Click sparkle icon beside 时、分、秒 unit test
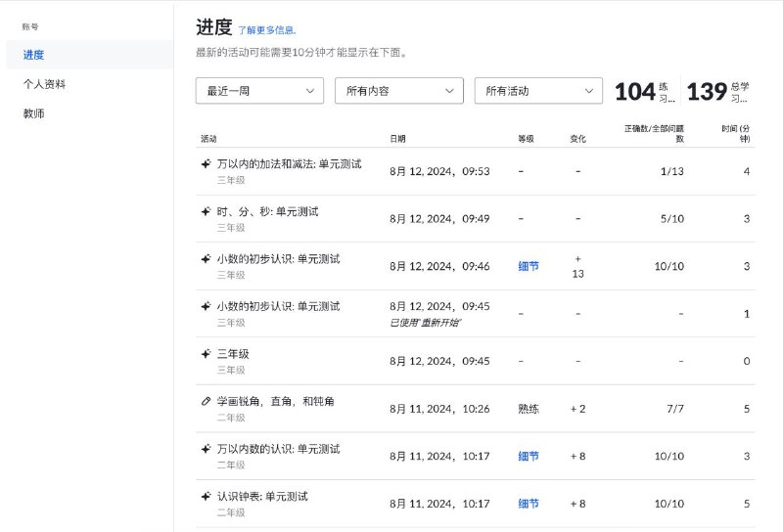Image resolution: width=783 pixels, height=532 pixels. click(x=206, y=211)
